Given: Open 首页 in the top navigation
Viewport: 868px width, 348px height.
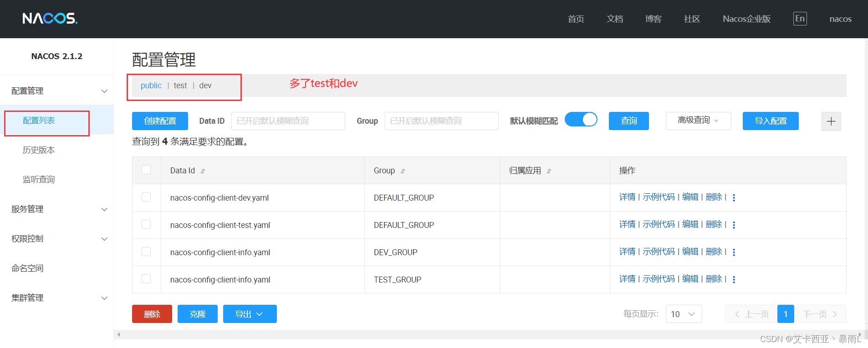Looking at the screenshot, I should pos(576,19).
